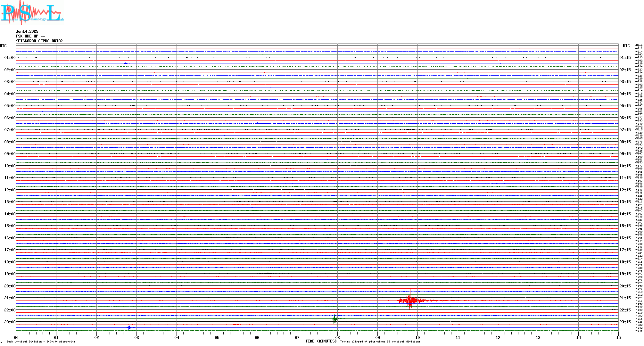
Task: Click the small blue burst on the 01:15 trace
Action: coord(127,63)
